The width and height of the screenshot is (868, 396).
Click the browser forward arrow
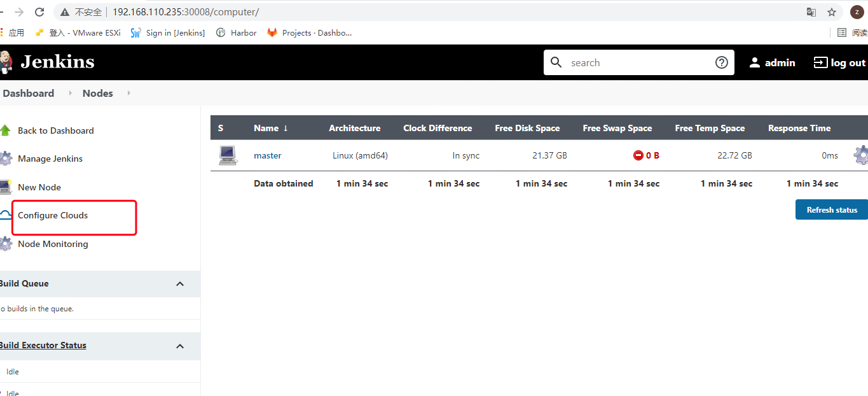point(18,12)
